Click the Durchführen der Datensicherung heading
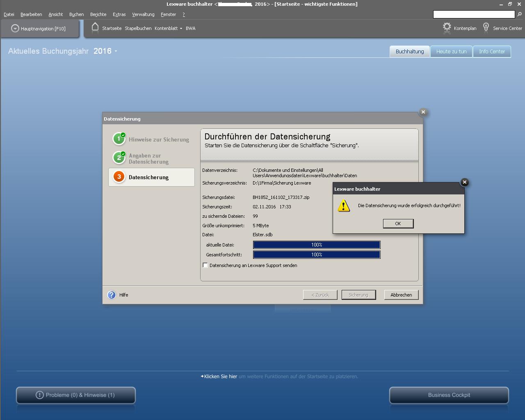Screen dimensions: 525x420 (267, 137)
